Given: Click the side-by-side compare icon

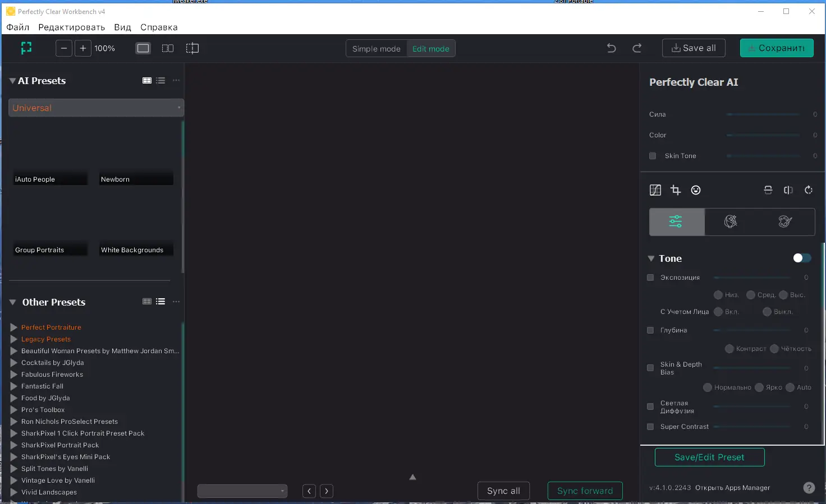Looking at the screenshot, I should (x=788, y=190).
